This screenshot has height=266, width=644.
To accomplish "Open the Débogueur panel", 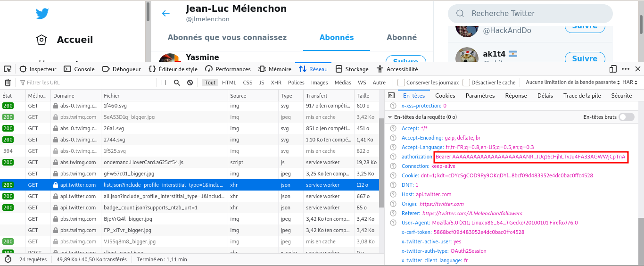I will [122, 69].
